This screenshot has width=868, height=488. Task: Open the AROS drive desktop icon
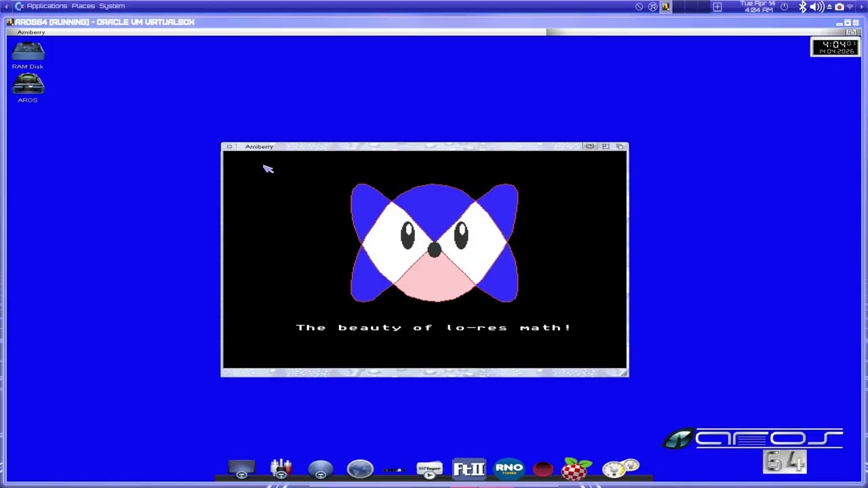point(28,89)
